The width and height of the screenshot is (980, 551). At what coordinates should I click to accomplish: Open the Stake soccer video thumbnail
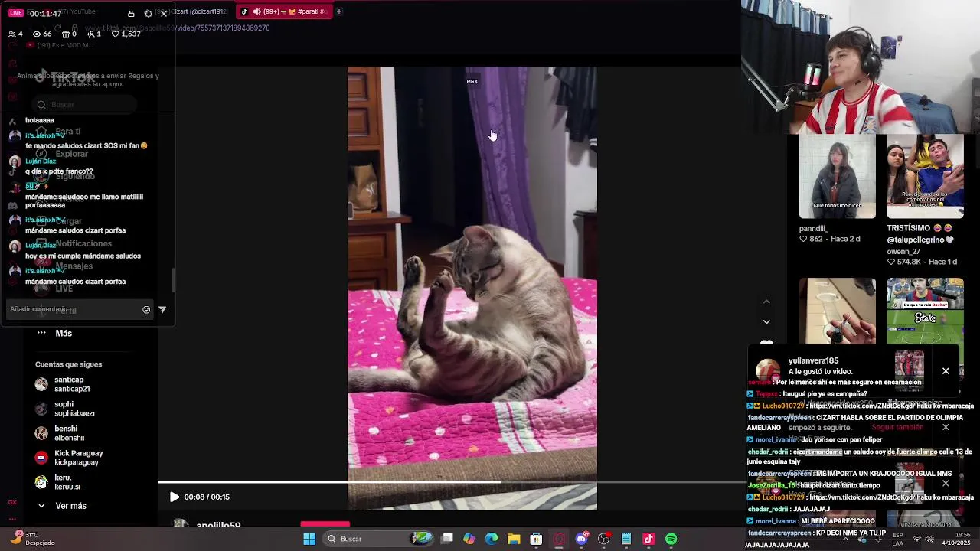925,311
